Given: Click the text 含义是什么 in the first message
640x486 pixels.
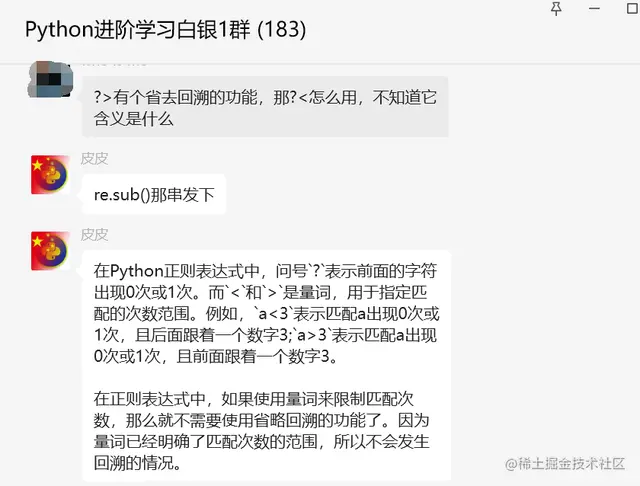Looking at the screenshot, I should 133,119.
